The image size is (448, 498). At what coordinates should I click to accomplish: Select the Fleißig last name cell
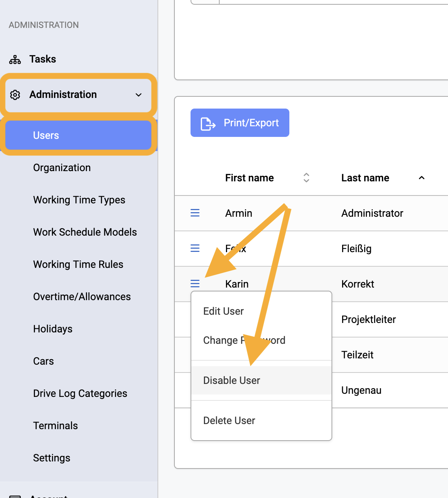[x=356, y=249]
